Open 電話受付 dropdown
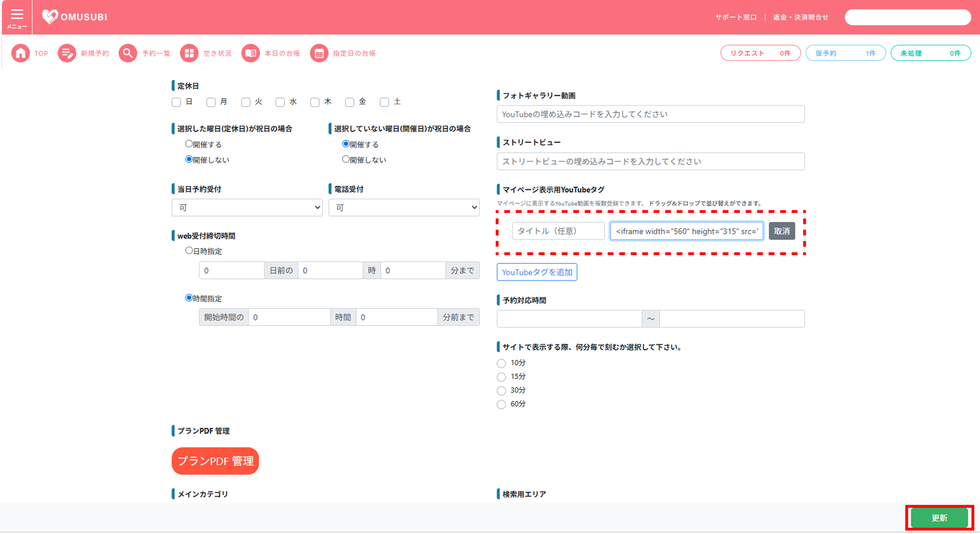Image resolution: width=980 pixels, height=534 pixels. (x=404, y=207)
